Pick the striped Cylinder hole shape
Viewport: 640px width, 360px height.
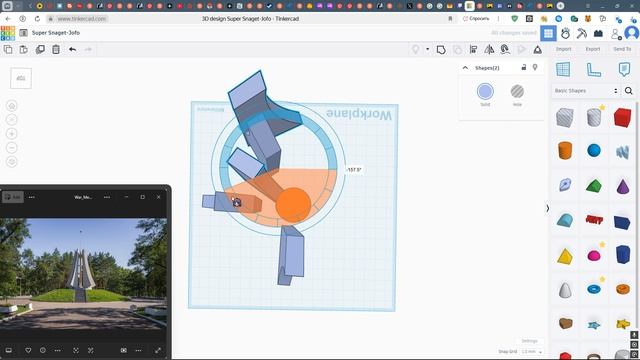coord(593,118)
